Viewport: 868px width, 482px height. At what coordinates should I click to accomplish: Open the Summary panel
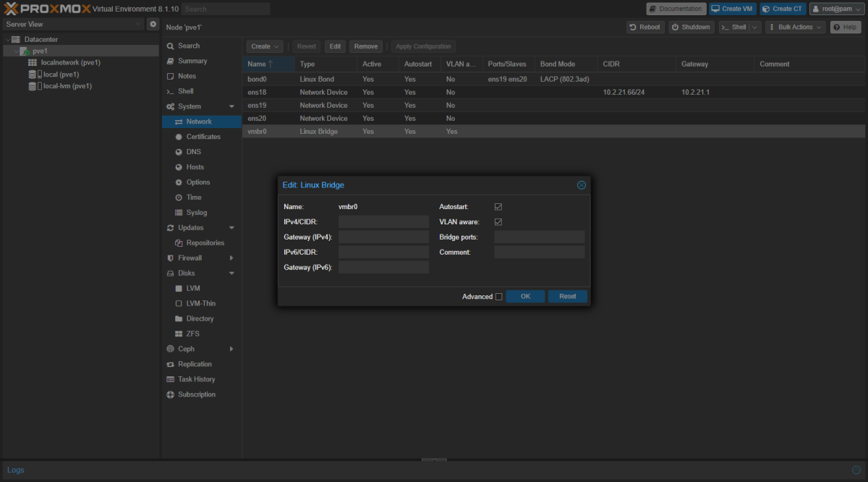coord(192,61)
